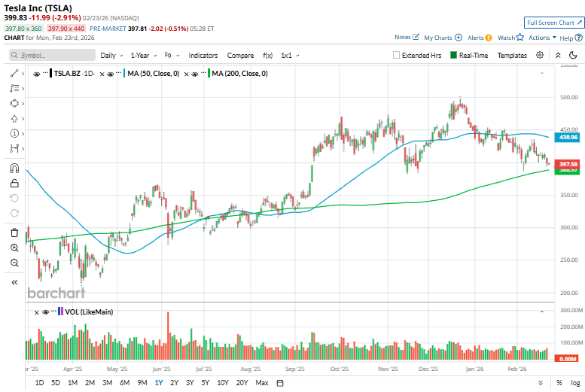585x392 pixels.
Task: Click the Symbol search input field
Action: [53, 56]
